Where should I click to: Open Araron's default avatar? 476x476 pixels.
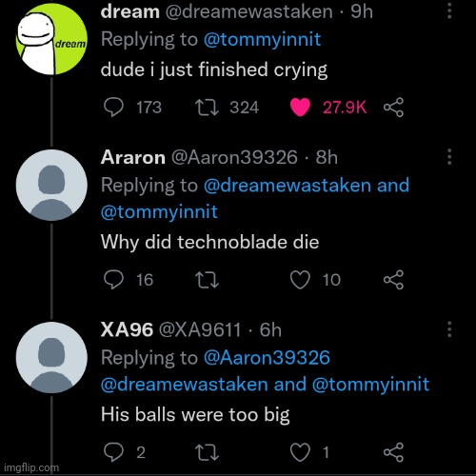coord(51,186)
